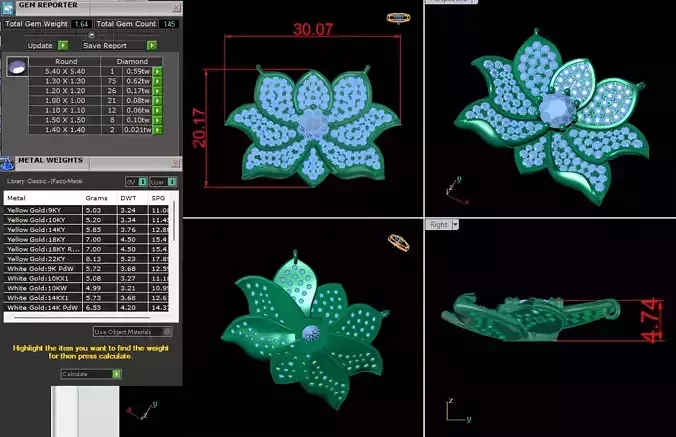
Task: Click green arrow on 1.10 X 1.10 row
Action: coord(157,110)
